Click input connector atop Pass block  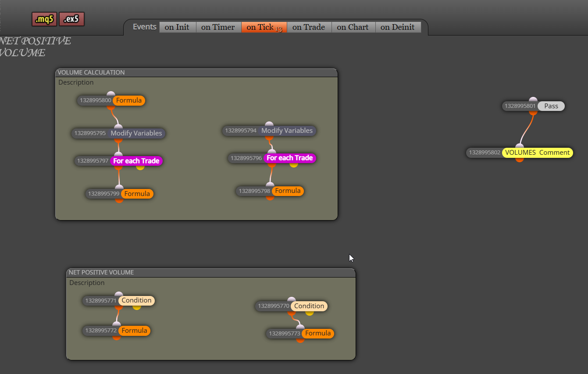tap(533, 100)
